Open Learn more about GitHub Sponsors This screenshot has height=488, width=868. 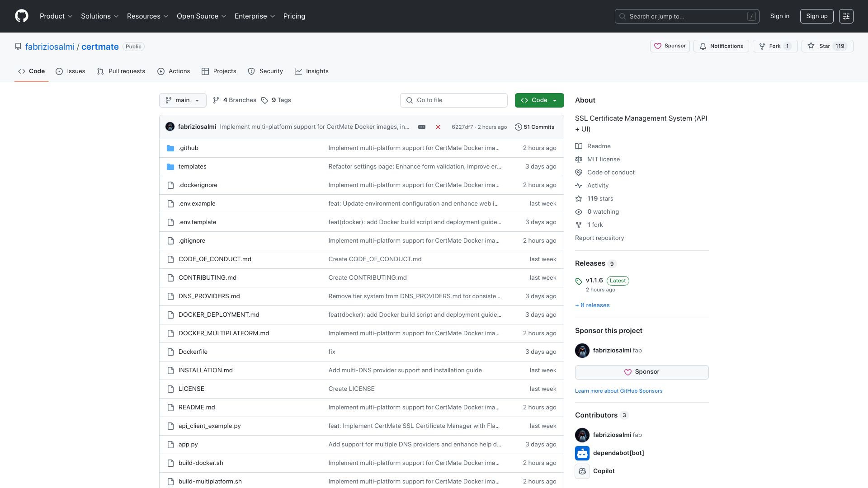coord(618,391)
